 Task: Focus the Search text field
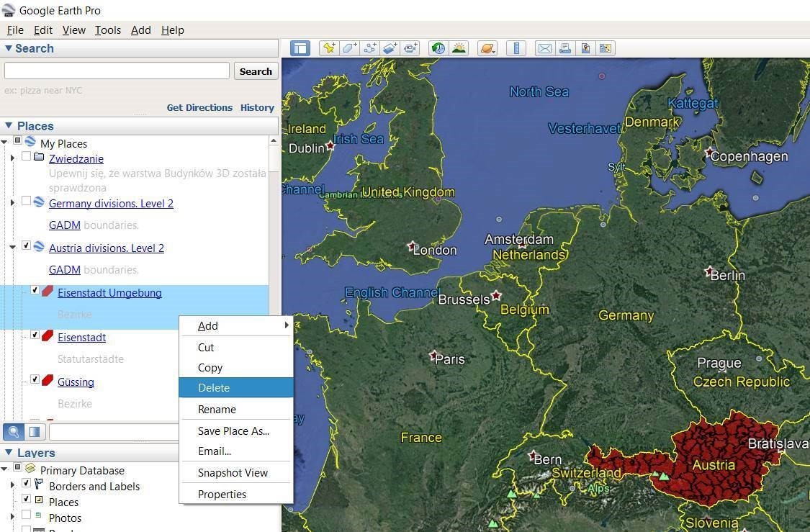[117, 71]
